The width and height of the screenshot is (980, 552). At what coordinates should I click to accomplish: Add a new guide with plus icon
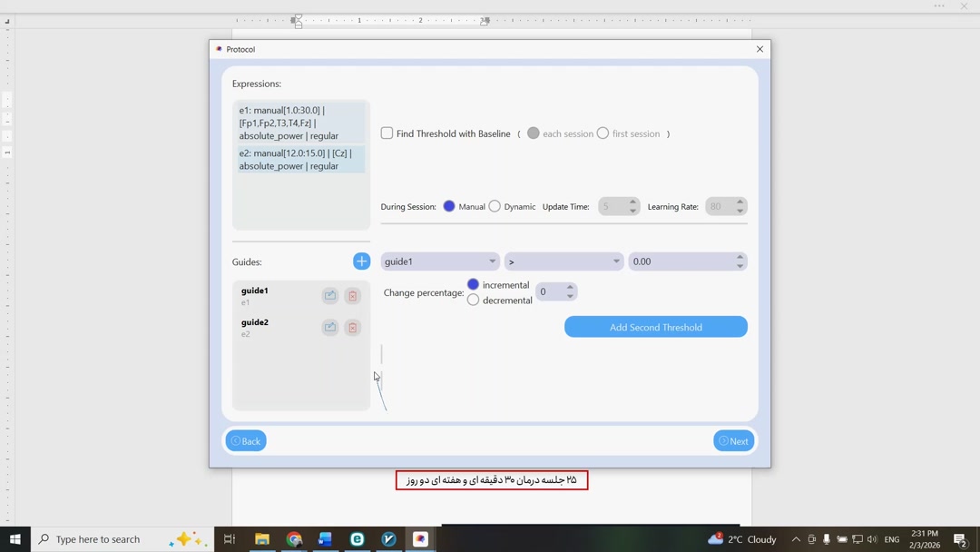coord(361,261)
